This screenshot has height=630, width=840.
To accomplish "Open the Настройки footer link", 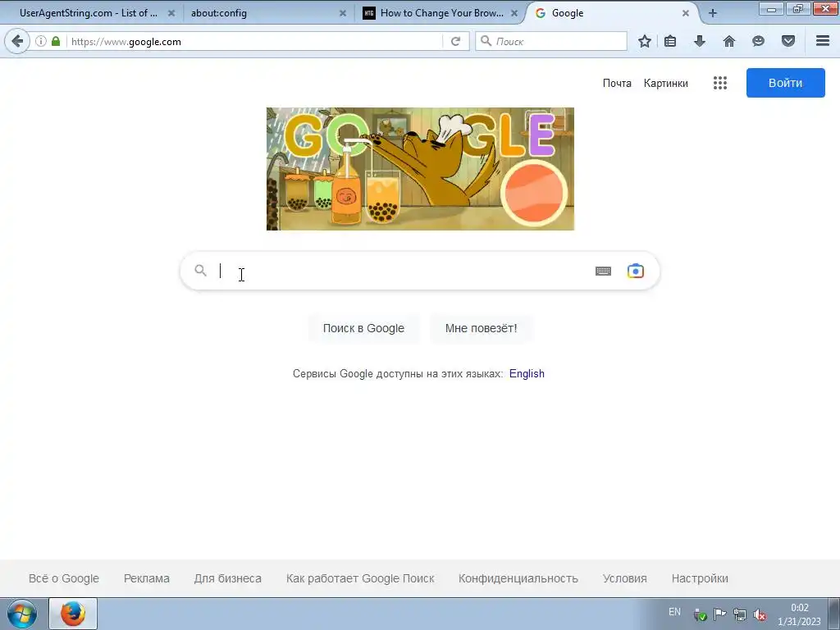I will pos(700,578).
